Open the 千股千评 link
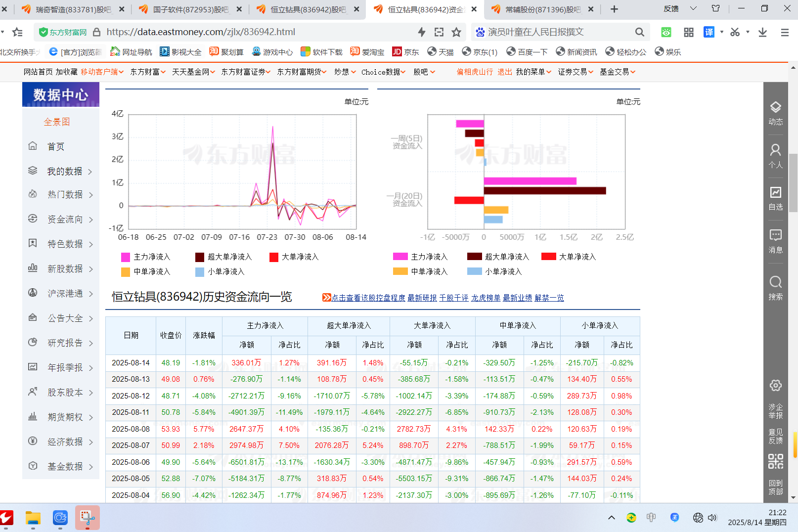 pyautogui.click(x=454, y=298)
